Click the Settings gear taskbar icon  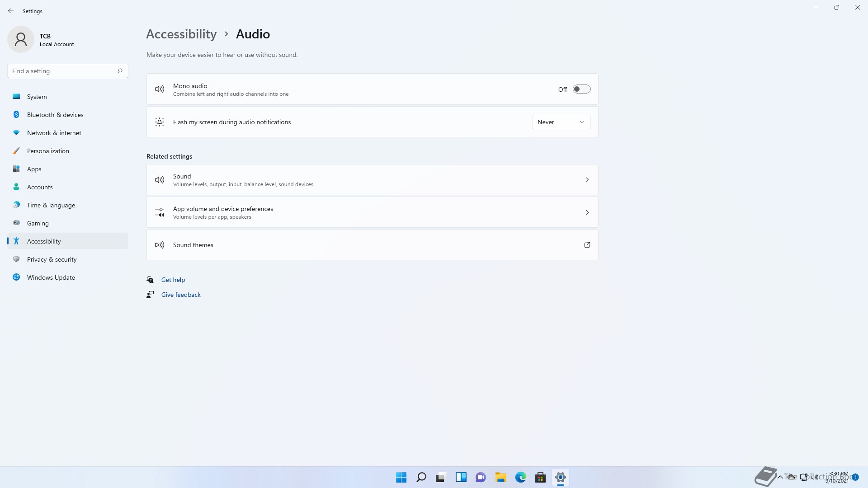coord(560,477)
